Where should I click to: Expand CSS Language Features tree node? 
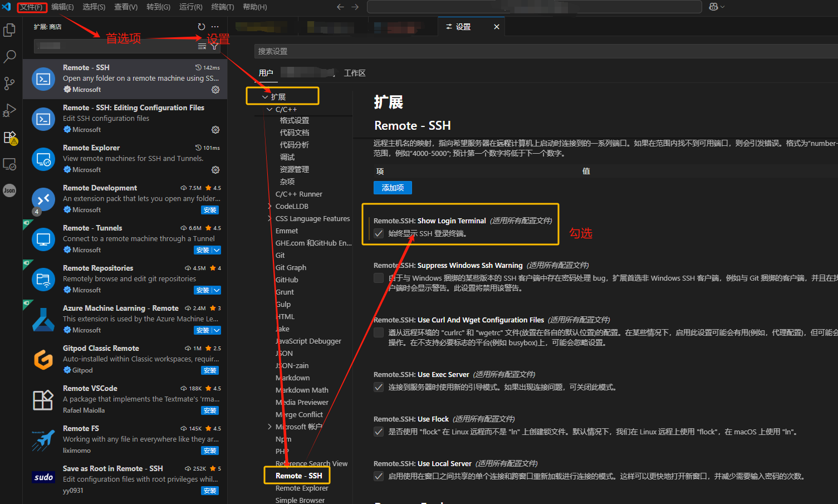point(269,218)
